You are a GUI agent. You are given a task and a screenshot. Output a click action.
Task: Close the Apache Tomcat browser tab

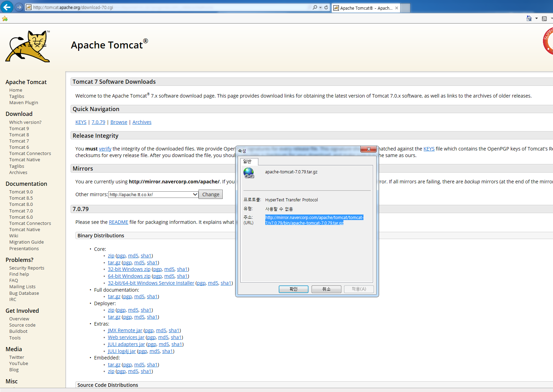[x=396, y=8]
